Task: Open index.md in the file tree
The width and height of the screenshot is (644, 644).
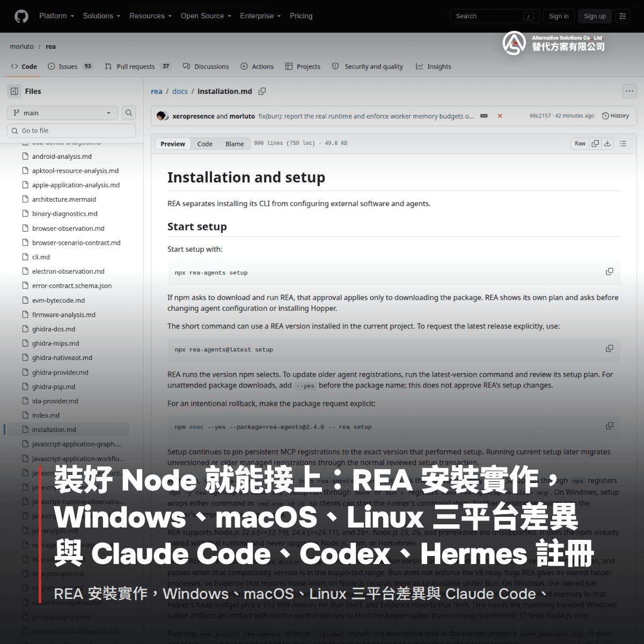Action: point(46,415)
